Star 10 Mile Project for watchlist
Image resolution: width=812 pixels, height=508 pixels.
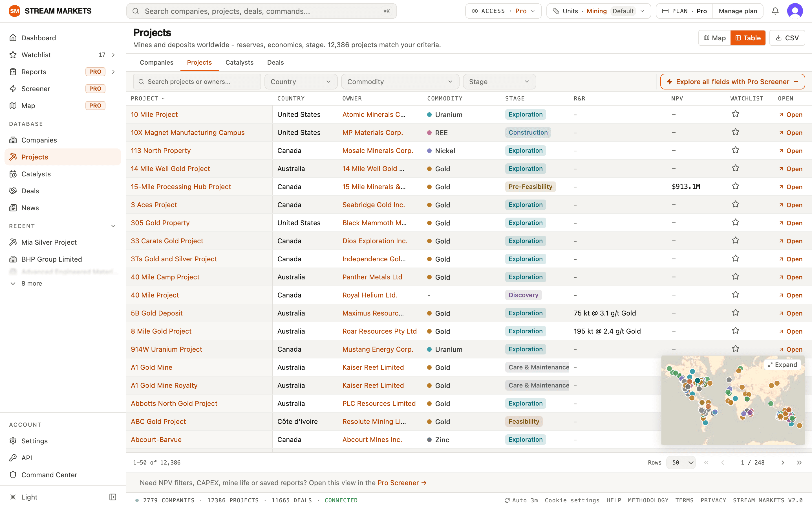pos(736,114)
